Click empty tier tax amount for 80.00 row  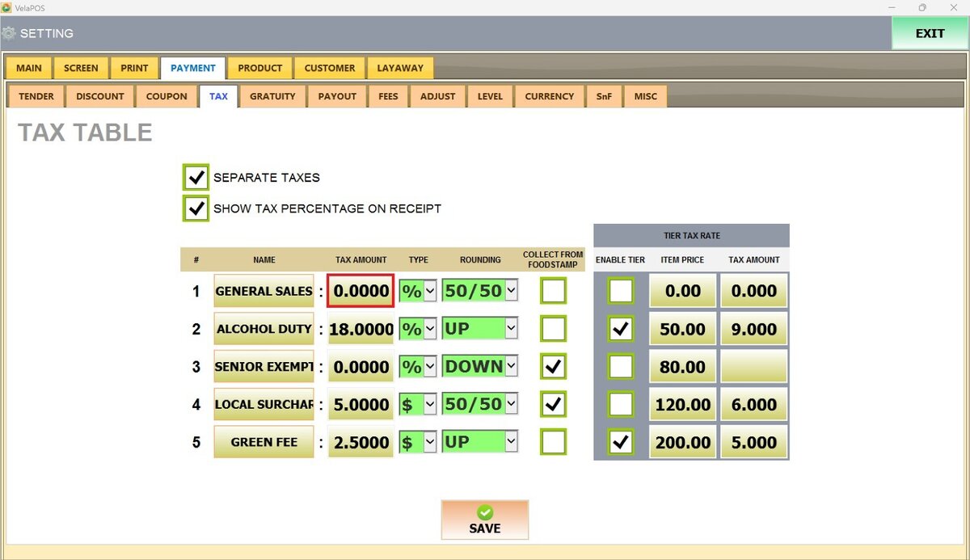pyautogui.click(x=753, y=366)
